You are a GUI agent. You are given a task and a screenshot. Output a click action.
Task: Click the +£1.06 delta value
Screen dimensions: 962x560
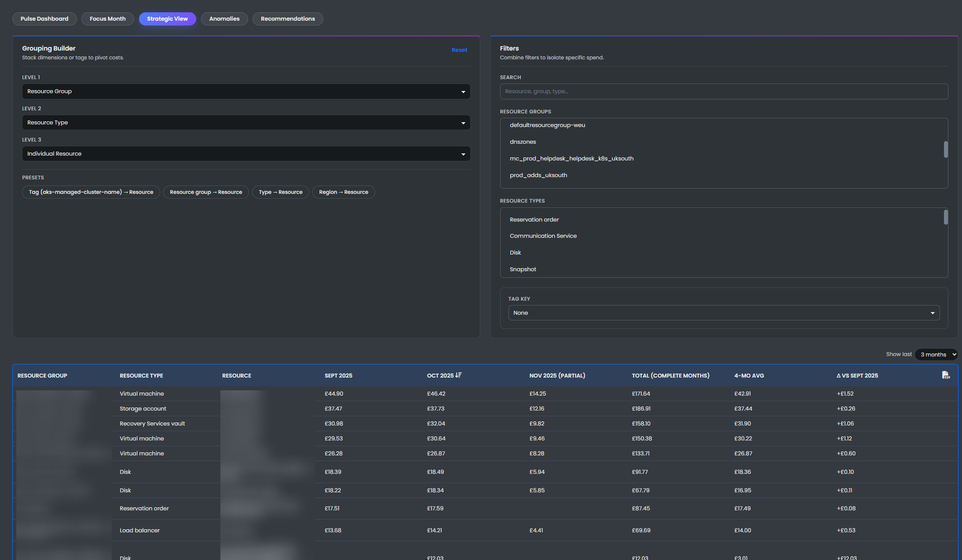(x=845, y=424)
